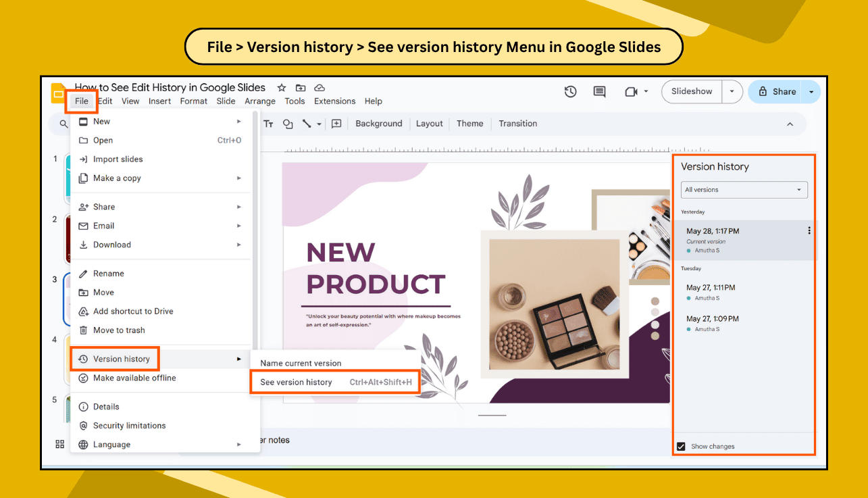Viewport: 868px width, 498px height.
Task: Click the Slideshow button
Action: pyautogui.click(x=691, y=91)
